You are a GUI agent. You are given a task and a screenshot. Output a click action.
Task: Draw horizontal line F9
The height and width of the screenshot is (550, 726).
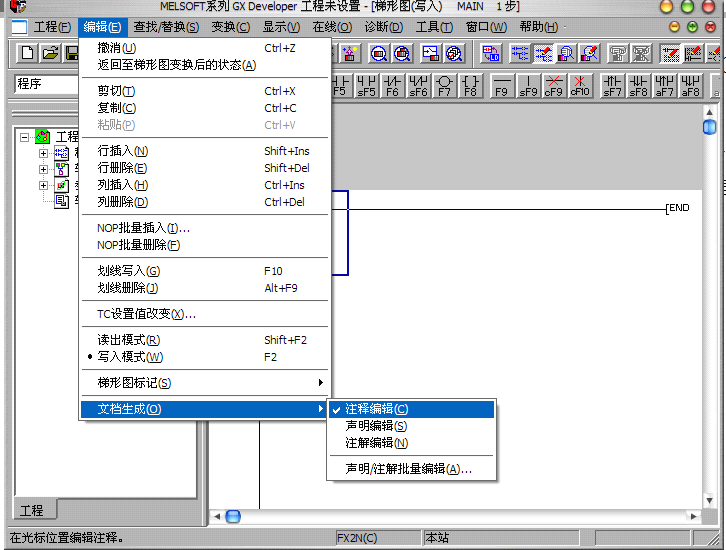point(502,86)
